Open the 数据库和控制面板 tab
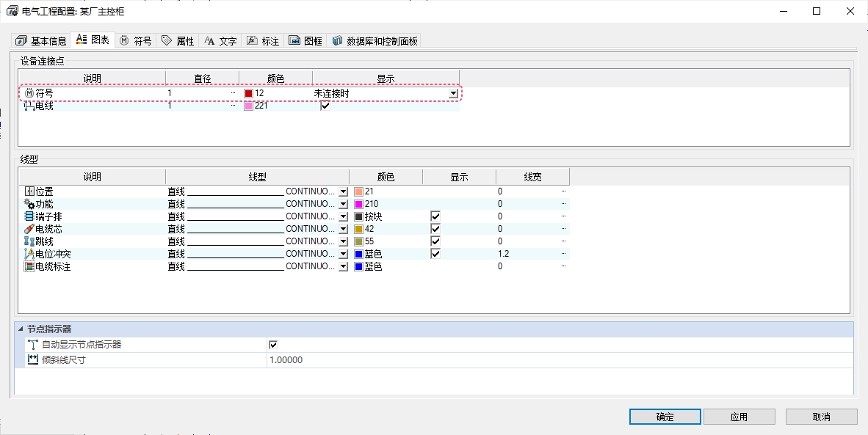Screen dimensions: 868x435 click(x=375, y=41)
